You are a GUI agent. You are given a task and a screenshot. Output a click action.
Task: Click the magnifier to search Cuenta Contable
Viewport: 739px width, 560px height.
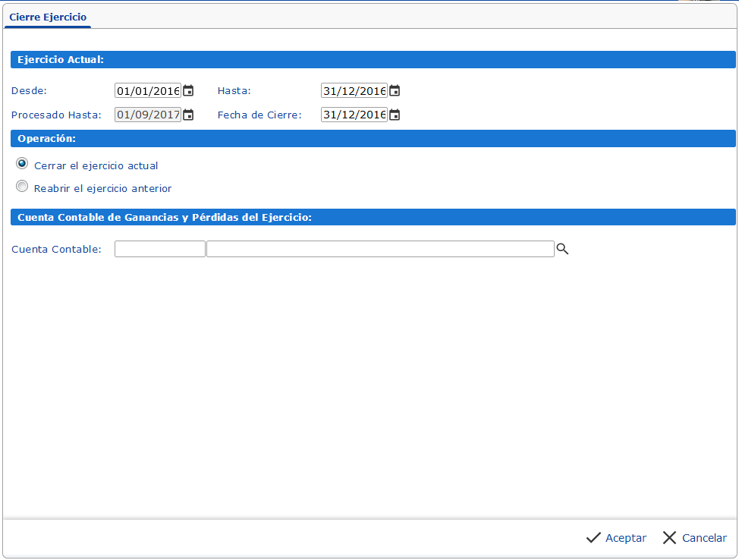(562, 249)
